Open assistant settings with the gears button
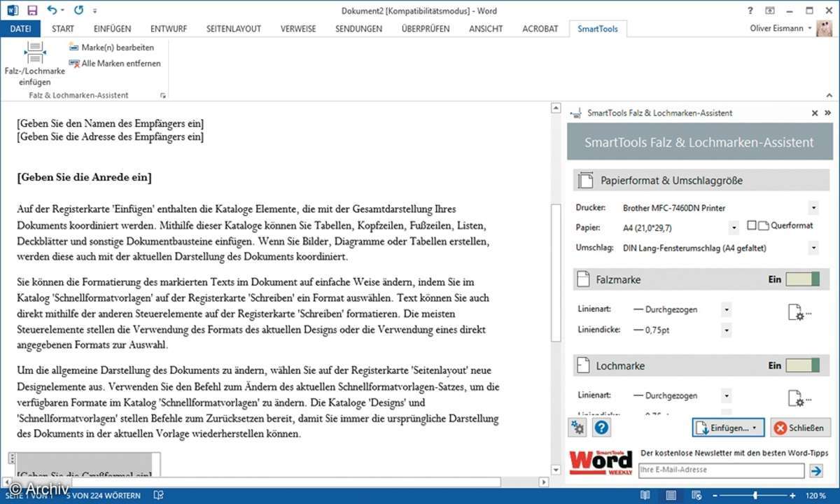The height and width of the screenshot is (504, 840). point(579,427)
